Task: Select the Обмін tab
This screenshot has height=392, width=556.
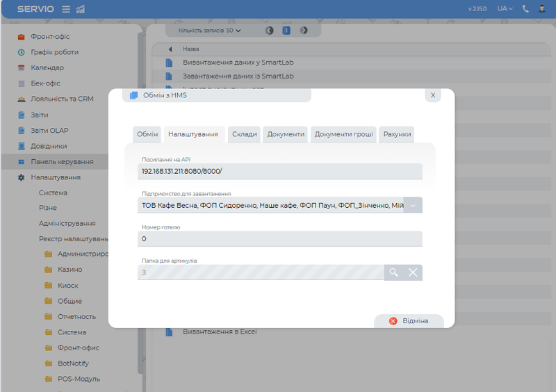Action: (x=147, y=135)
